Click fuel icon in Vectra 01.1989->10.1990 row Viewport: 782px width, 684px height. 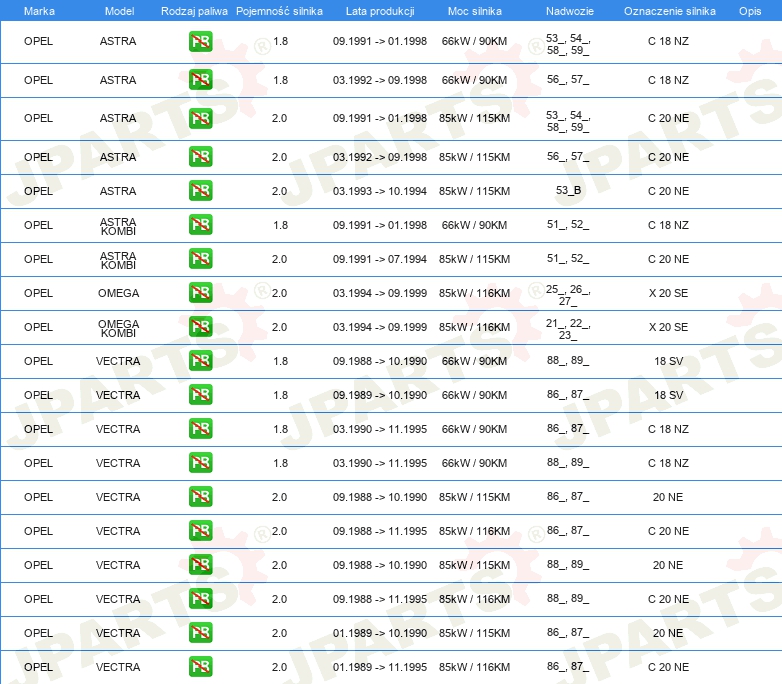[200, 633]
